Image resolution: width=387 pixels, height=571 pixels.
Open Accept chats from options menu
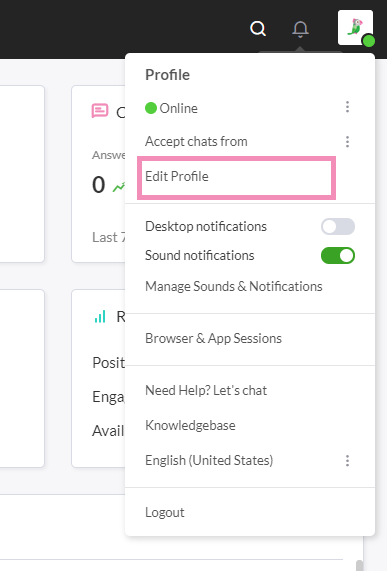[x=347, y=141]
